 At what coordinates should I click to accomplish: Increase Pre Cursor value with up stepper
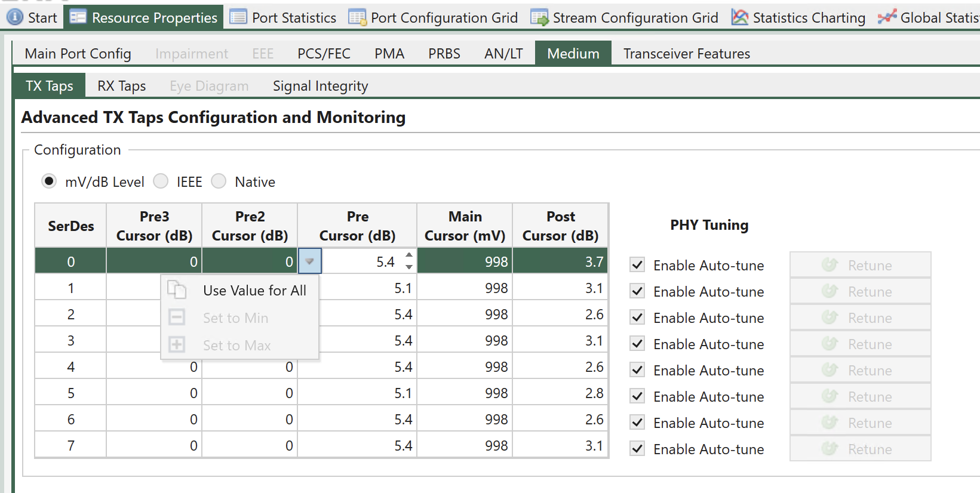pos(409,255)
